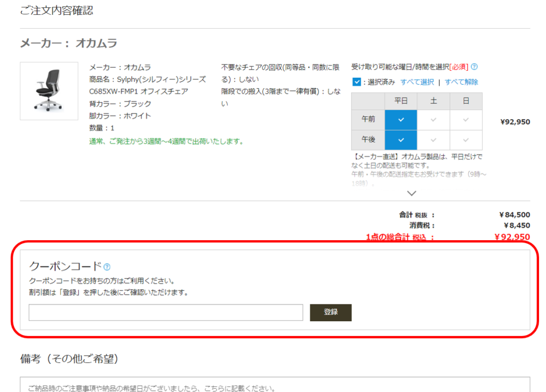
Task: Click the 日 column header
Action: [x=466, y=101]
